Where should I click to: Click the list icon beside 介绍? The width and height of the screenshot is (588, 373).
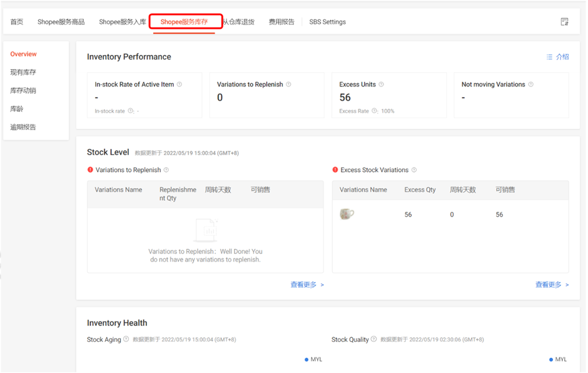pos(549,57)
